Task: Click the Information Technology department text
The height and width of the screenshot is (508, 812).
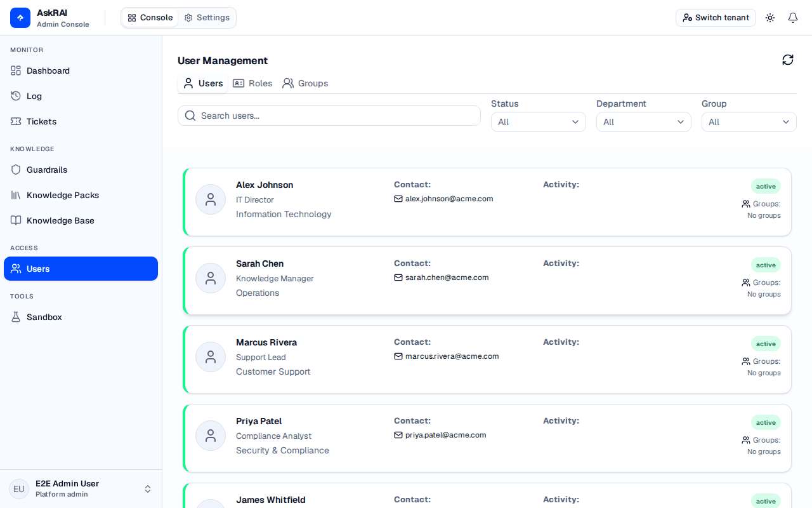Action: tap(284, 214)
